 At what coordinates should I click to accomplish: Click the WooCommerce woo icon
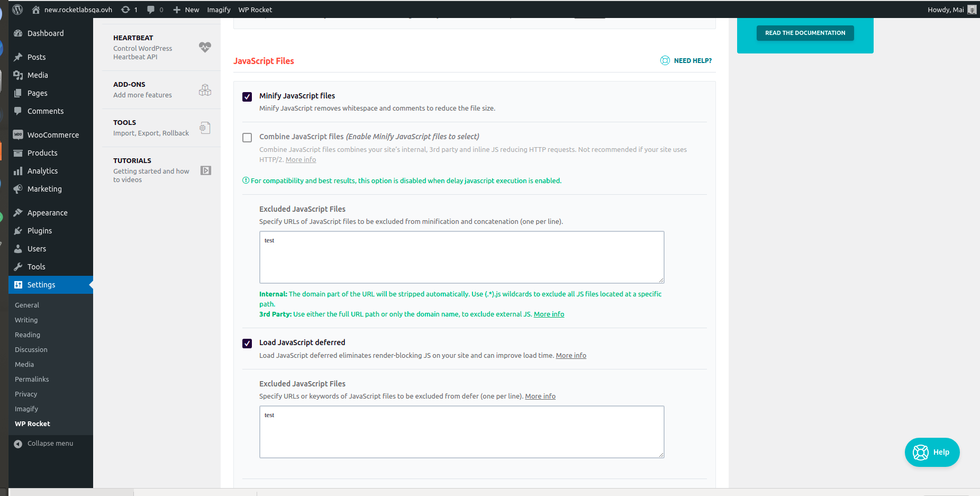[18, 135]
